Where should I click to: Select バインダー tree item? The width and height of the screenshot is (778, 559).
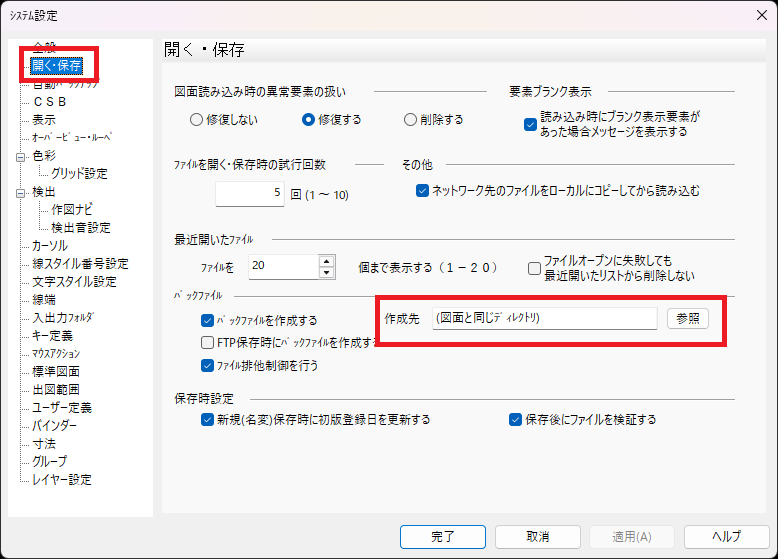tap(55, 426)
